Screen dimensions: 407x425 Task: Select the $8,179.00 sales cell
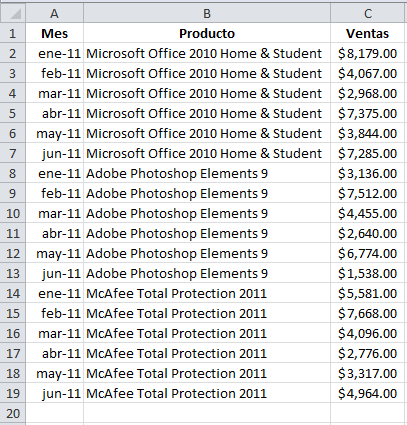click(x=368, y=53)
